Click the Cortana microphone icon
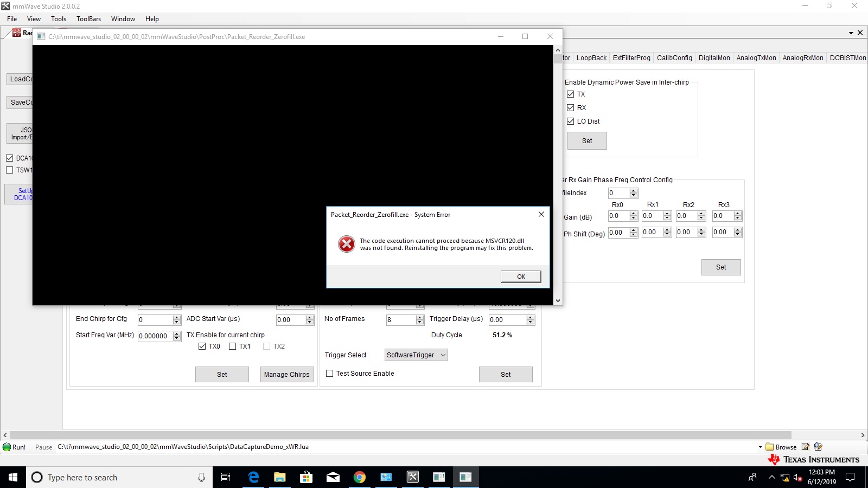868x488 pixels. [201, 477]
